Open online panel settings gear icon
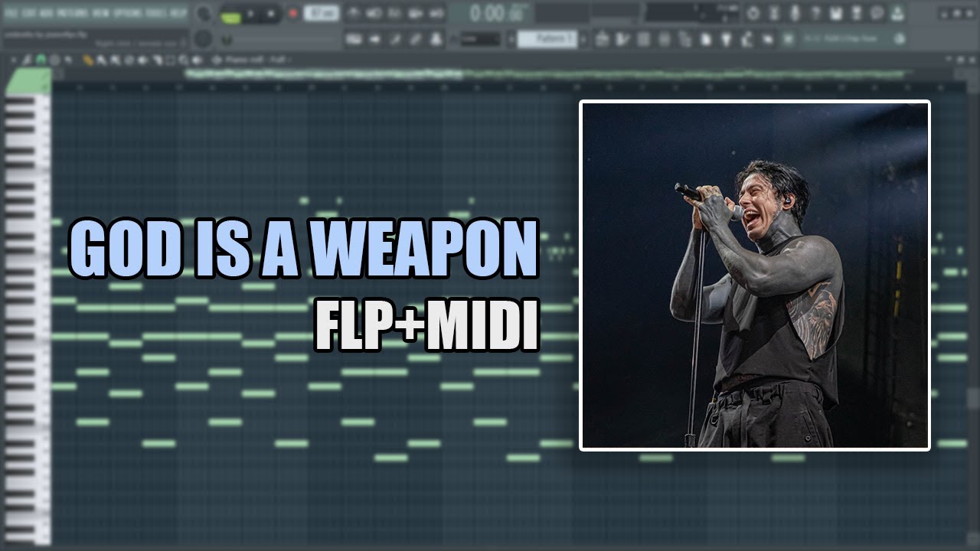 (x=900, y=38)
